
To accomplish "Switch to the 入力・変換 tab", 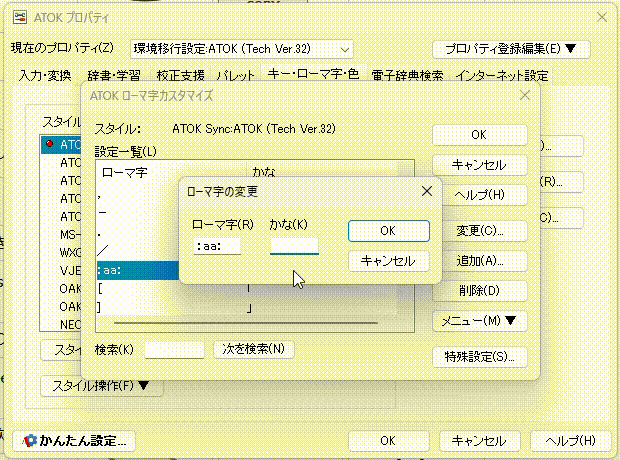I will point(45,75).
